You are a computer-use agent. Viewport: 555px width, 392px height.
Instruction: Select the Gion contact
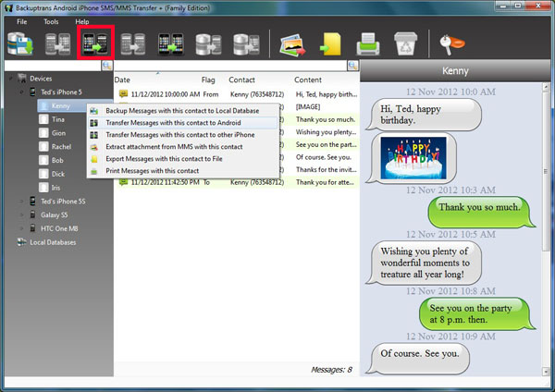click(x=58, y=133)
